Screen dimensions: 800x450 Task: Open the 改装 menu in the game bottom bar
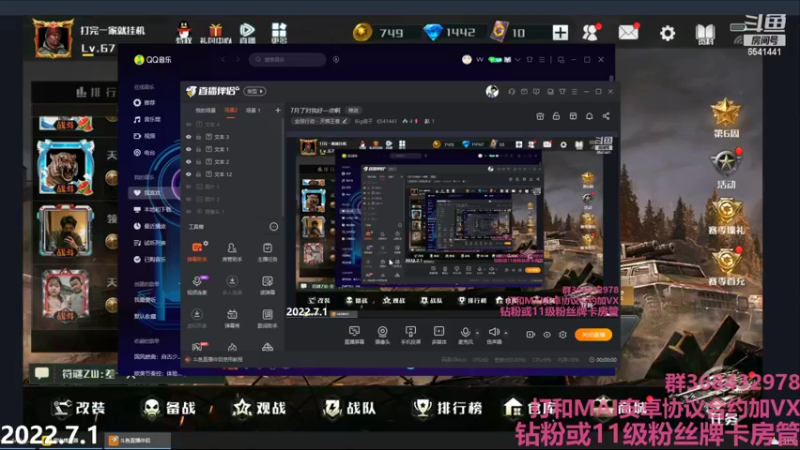click(x=79, y=408)
